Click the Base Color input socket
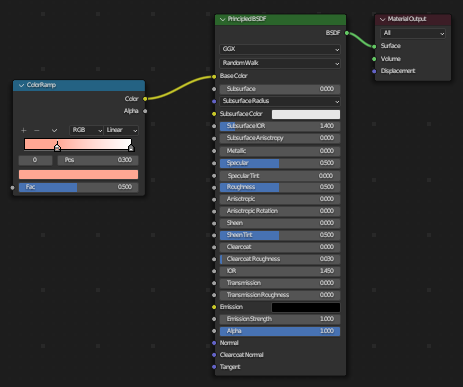 (x=214, y=77)
